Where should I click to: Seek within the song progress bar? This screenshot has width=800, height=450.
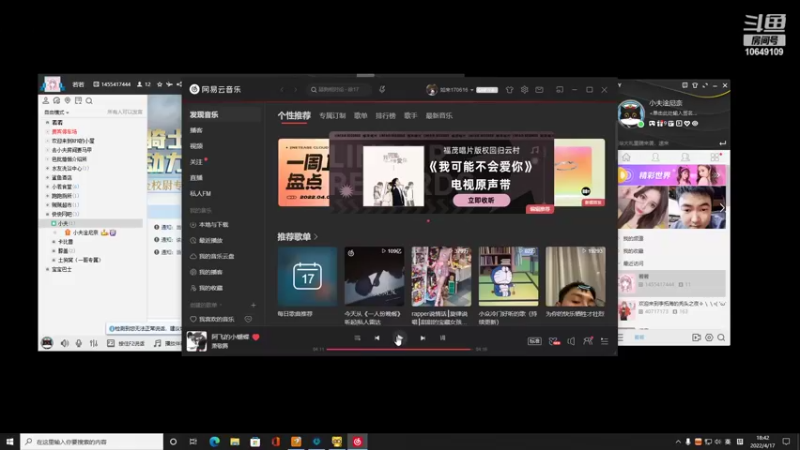(399, 349)
